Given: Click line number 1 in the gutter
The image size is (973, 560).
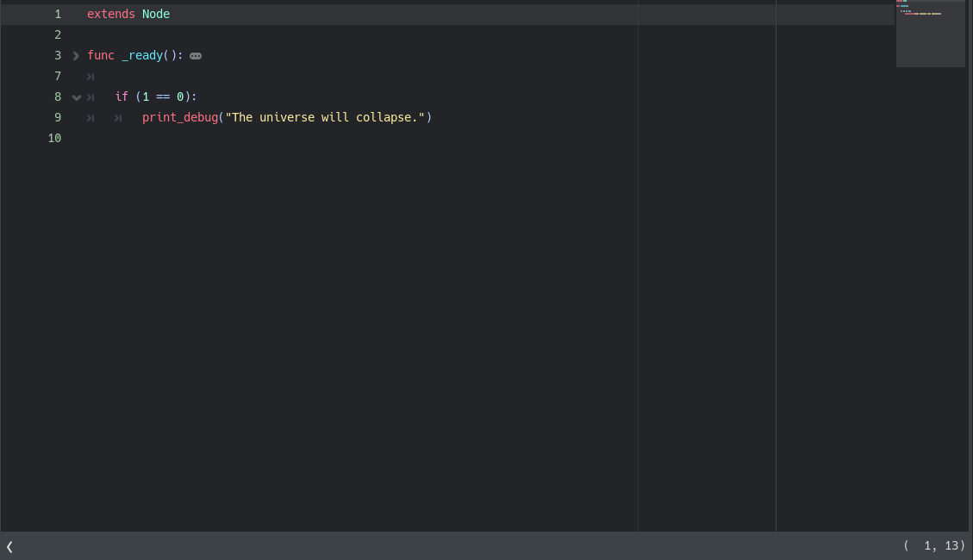Looking at the screenshot, I should pyautogui.click(x=57, y=14).
